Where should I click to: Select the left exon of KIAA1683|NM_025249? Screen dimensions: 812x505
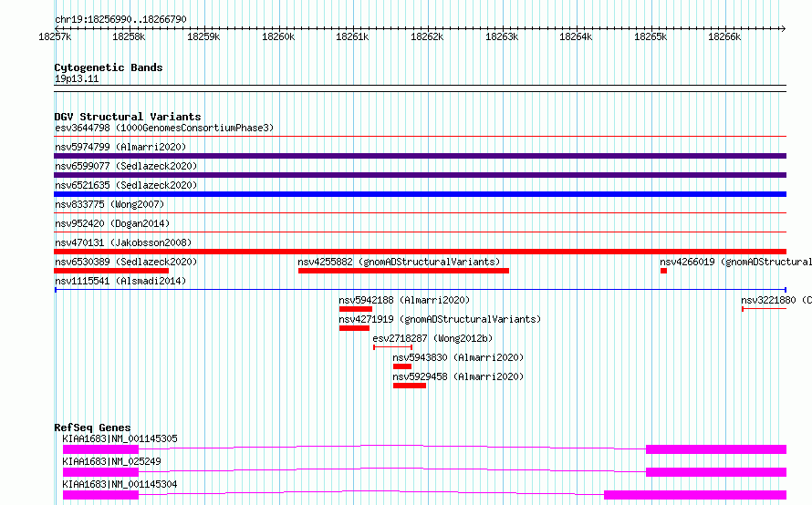(100, 472)
